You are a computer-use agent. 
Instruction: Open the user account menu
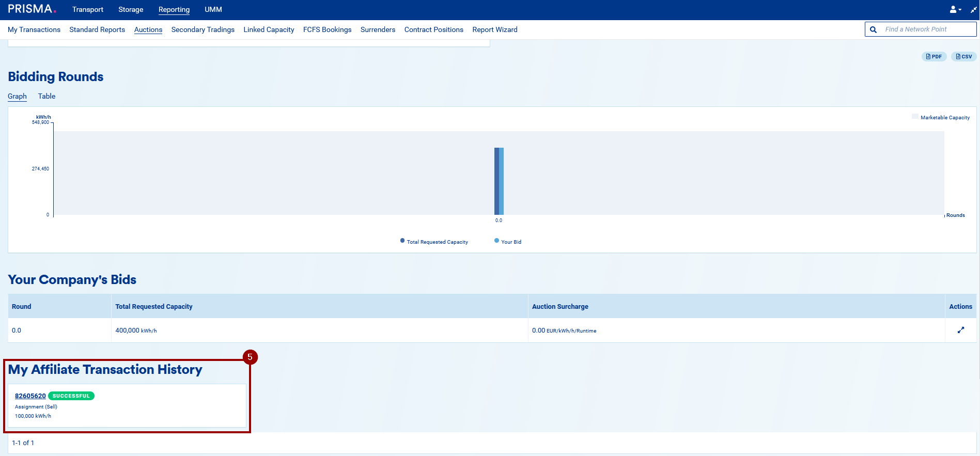tap(955, 9)
